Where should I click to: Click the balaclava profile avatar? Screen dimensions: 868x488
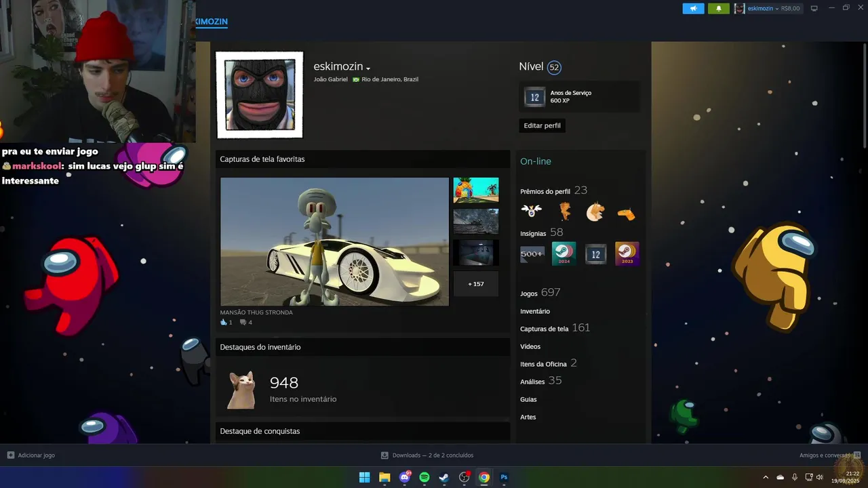(x=260, y=95)
